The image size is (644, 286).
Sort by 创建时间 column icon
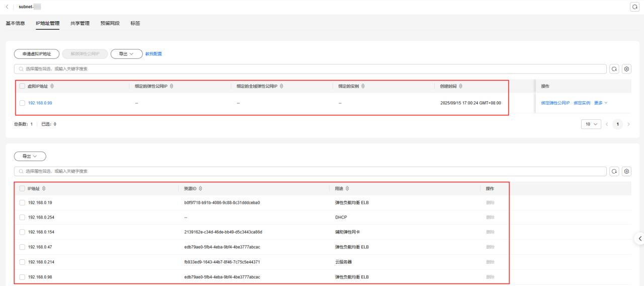(461, 87)
